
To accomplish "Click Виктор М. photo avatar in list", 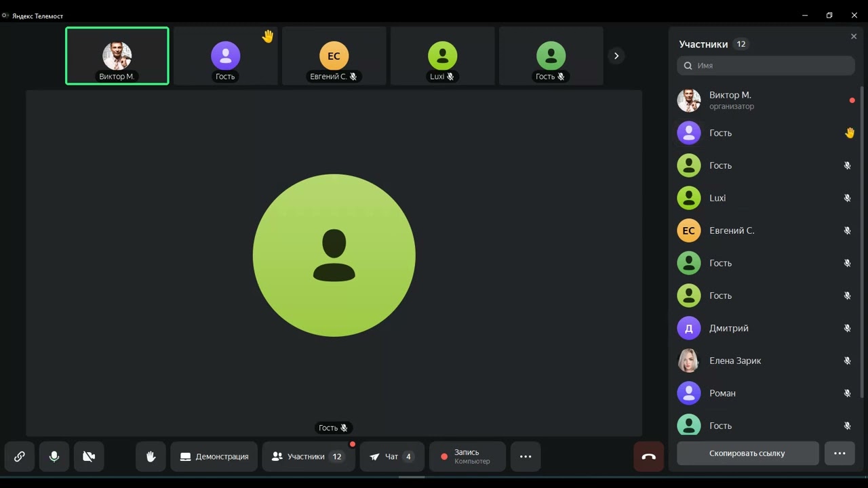I will tap(689, 100).
